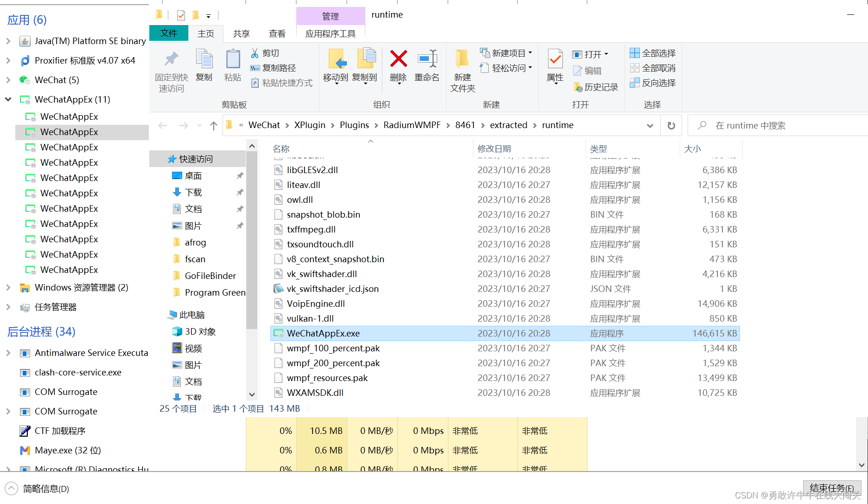Click the Refresh button by address bar
The width and height of the screenshot is (868, 504).
[671, 125]
